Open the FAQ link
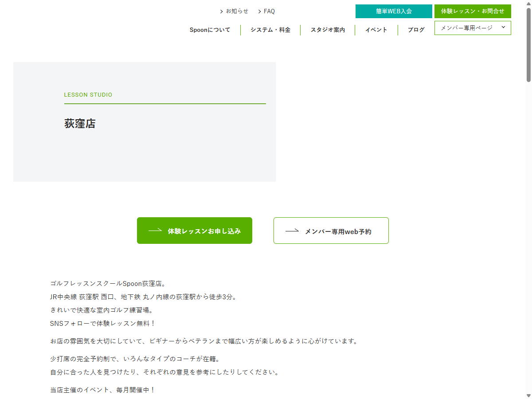Viewport: 532px width, 399px height. (269, 11)
